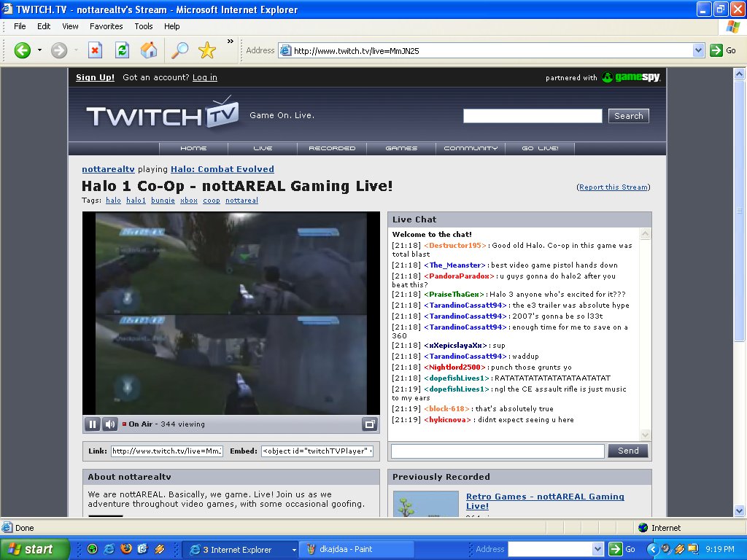Open the address bar URL dropdown
Image resolution: width=747 pixels, height=560 pixels.
coord(699,50)
